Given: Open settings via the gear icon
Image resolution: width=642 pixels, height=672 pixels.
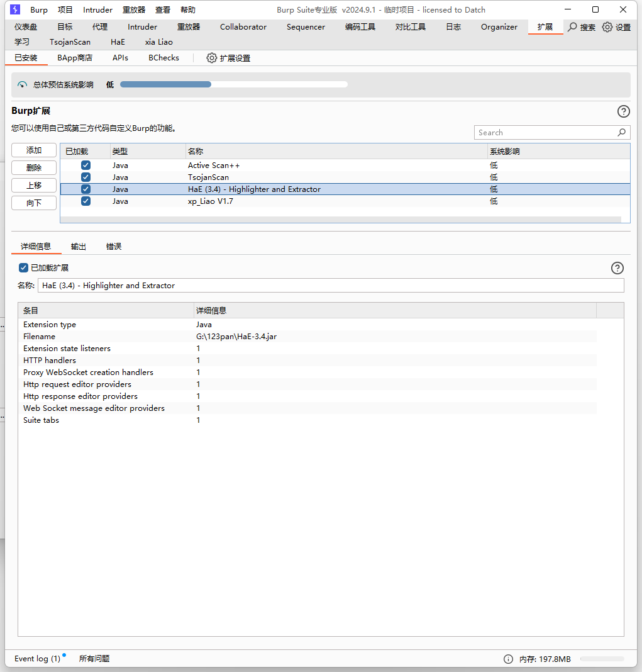Looking at the screenshot, I should (x=607, y=27).
